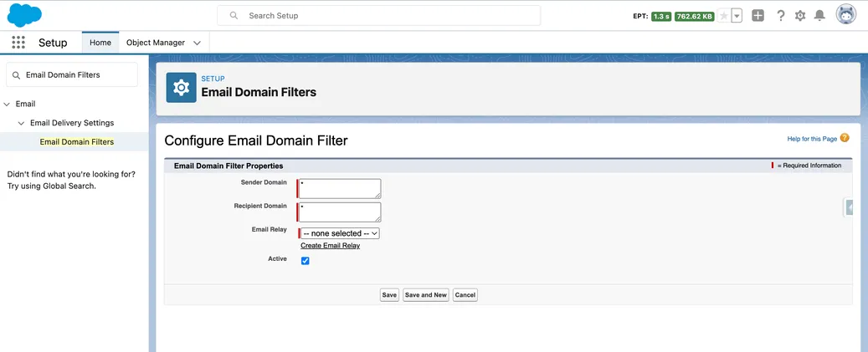Image resolution: width=868 pixels, height=352 pixels.
Task: Open the favorites list dropdown arrow
Action: point(737,16)
